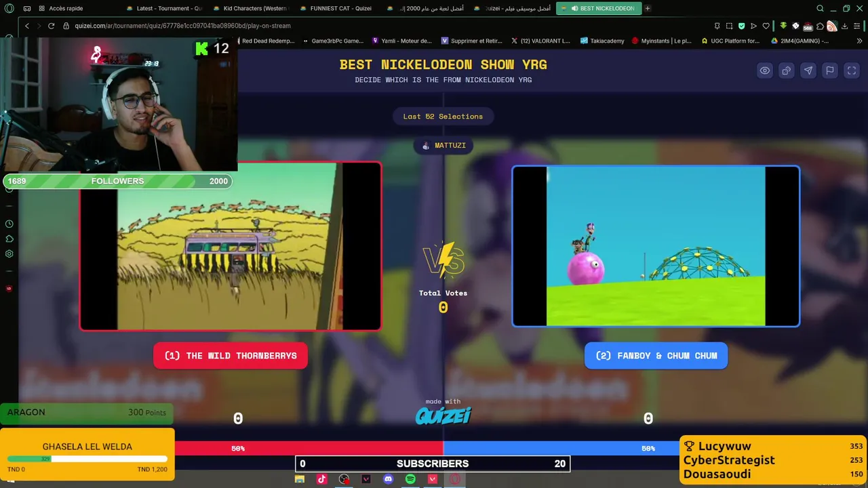Click the MATTUZI user badge
The height and width of the screenshot is (488, 868).
point(443,146)
